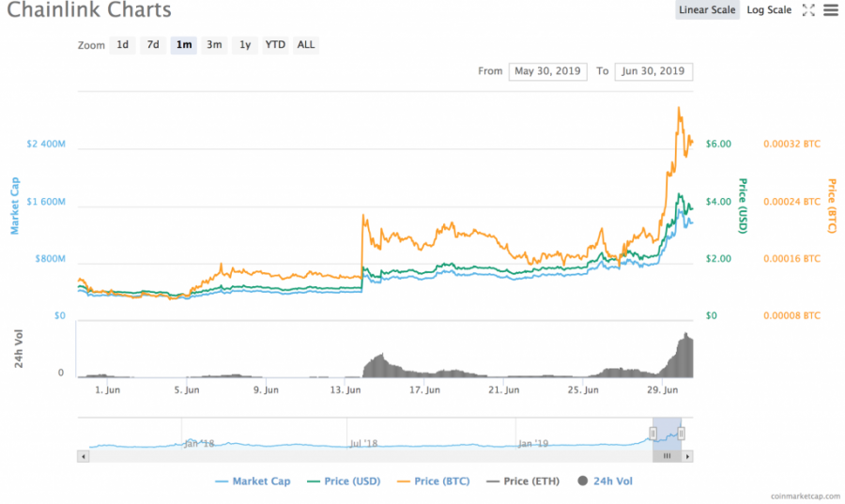Toggle Market Cap series in legend
Image resolution: width=845 pixels, height=504 pixels.
(x=253, y=481)
